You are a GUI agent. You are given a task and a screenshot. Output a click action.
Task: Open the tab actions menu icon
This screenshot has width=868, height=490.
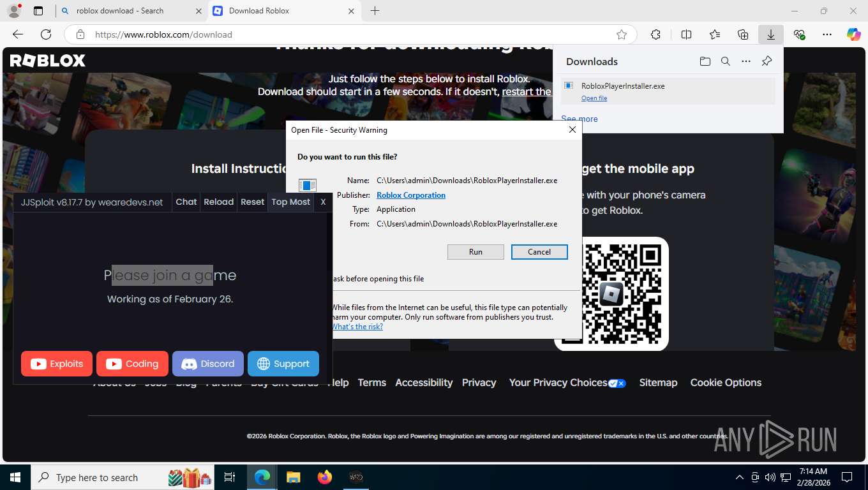38,11
